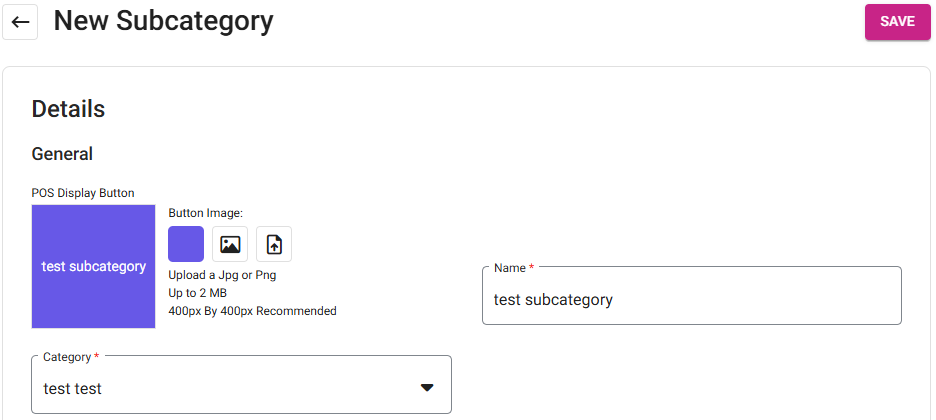Choose an image from the gallery icon
Viewport: 936px width, 420px height.
(230, 244)
